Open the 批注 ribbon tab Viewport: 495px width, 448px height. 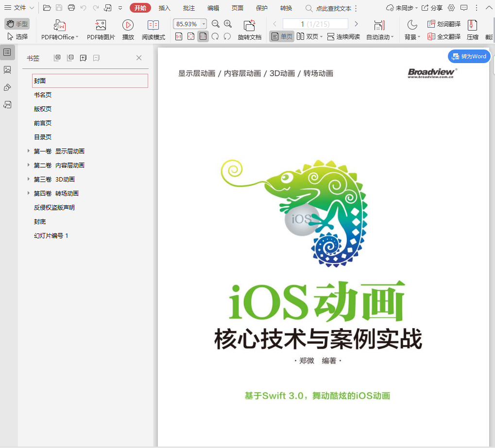pyautogui.click(x=189, y=8)
